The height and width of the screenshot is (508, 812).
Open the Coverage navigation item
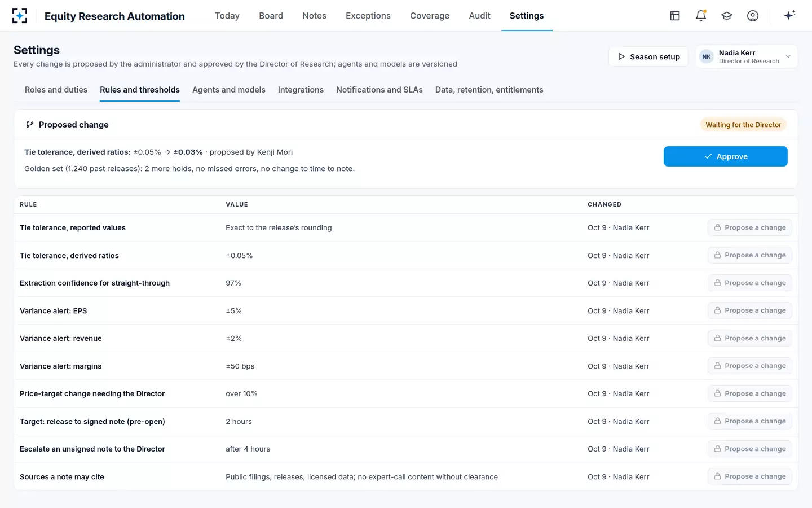point(430,16)
